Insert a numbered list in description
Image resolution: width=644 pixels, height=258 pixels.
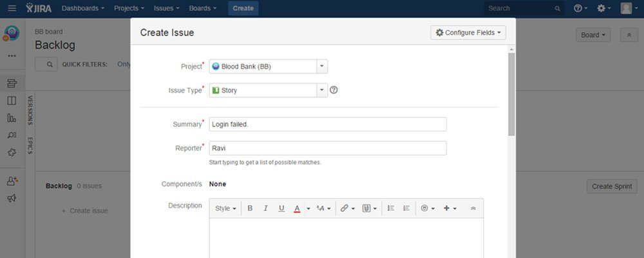coord(406,208)
